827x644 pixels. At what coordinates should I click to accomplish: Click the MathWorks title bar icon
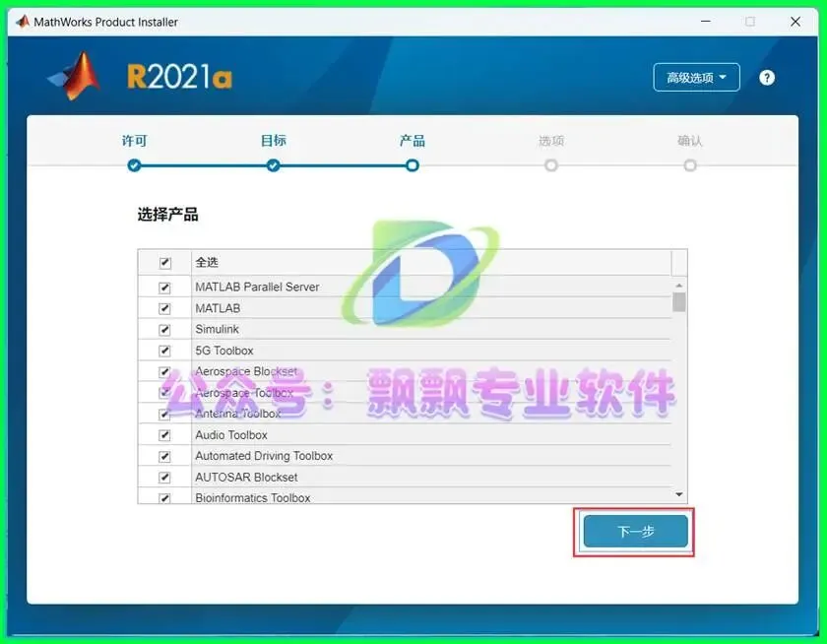[22, 22]
